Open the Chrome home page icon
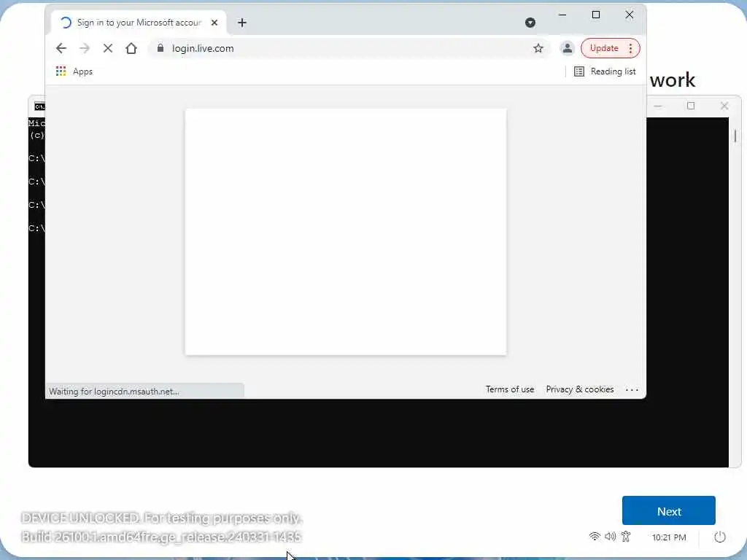The height and width of the screenshot is (560, 747). pos(131,48)
